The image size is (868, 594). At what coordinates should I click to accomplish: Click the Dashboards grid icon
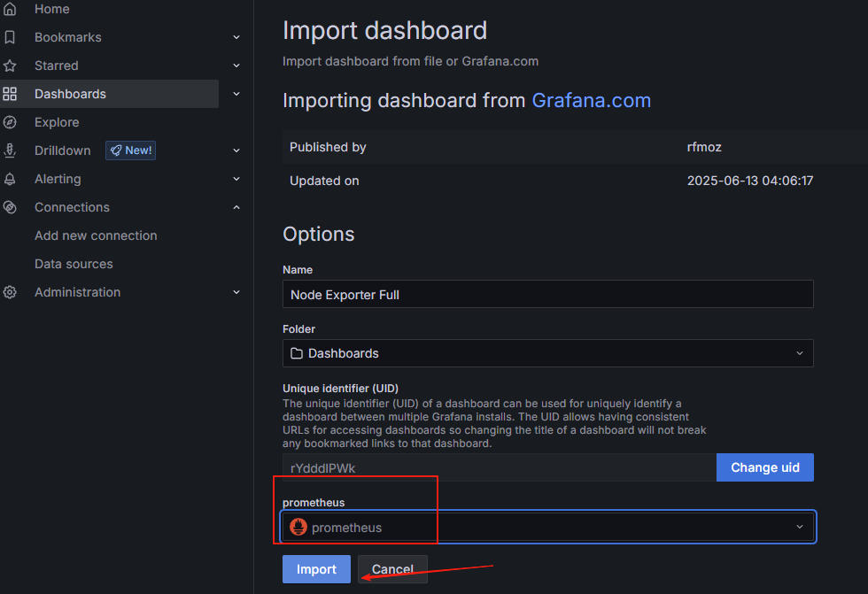[x=10, y=94]
